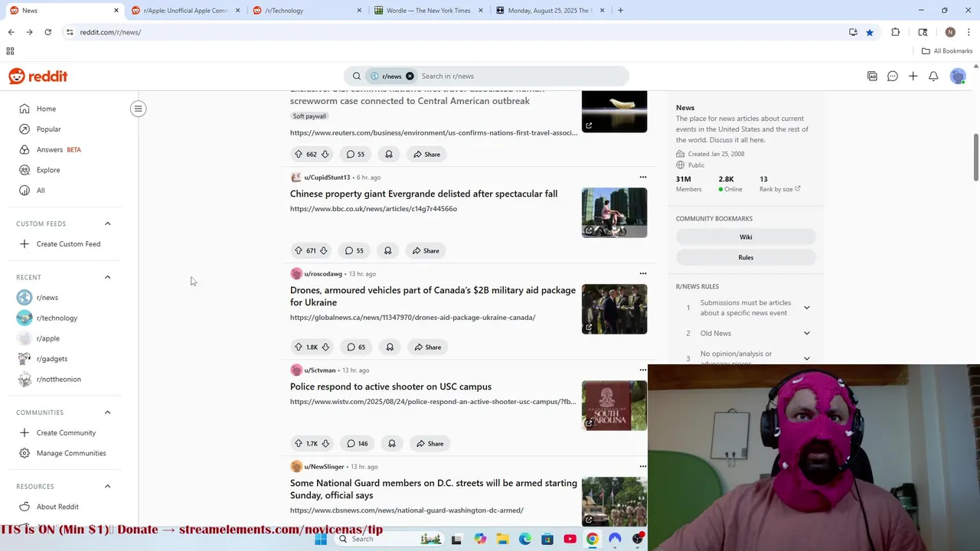
Task: Share the screwworm case post
Action: tap(426, 154)
